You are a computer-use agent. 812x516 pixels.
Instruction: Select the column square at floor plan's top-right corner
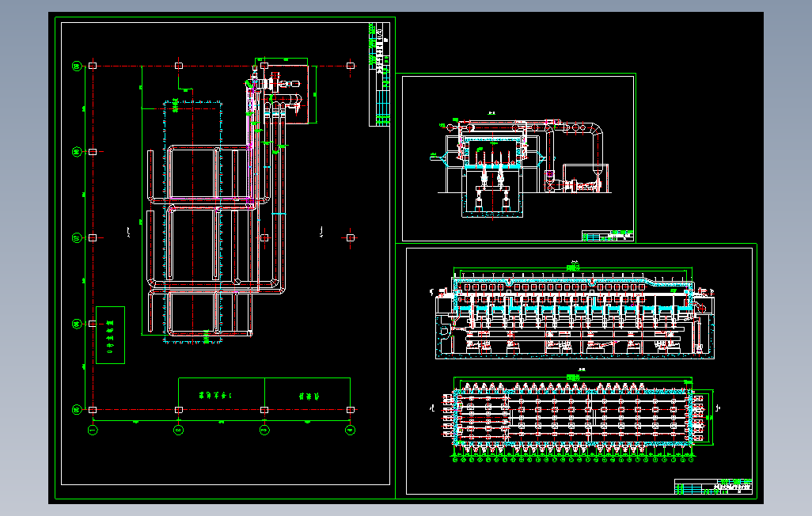350,66
